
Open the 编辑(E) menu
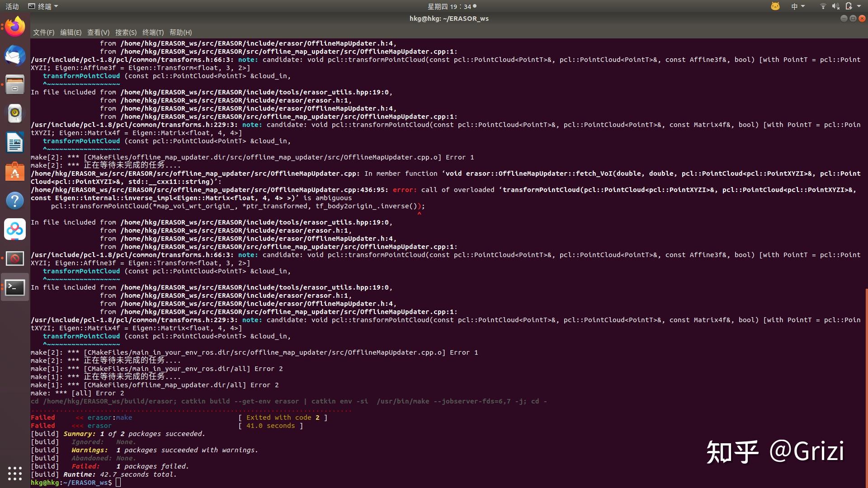pos(71,33)
